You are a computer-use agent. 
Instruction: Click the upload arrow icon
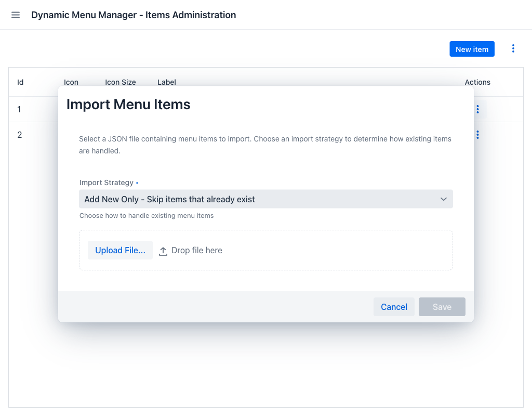[x=163, y=251]
